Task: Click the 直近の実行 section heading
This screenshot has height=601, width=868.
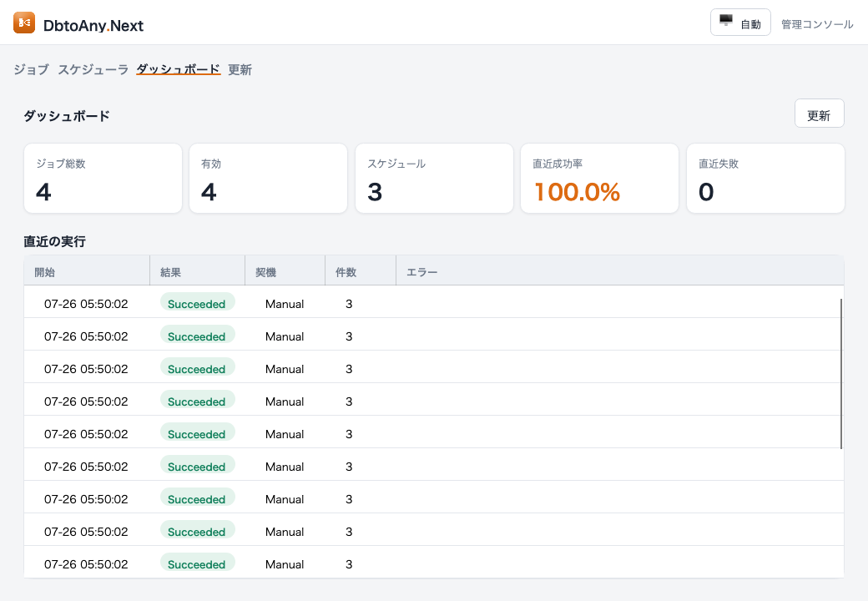Action: click(54, 242)
